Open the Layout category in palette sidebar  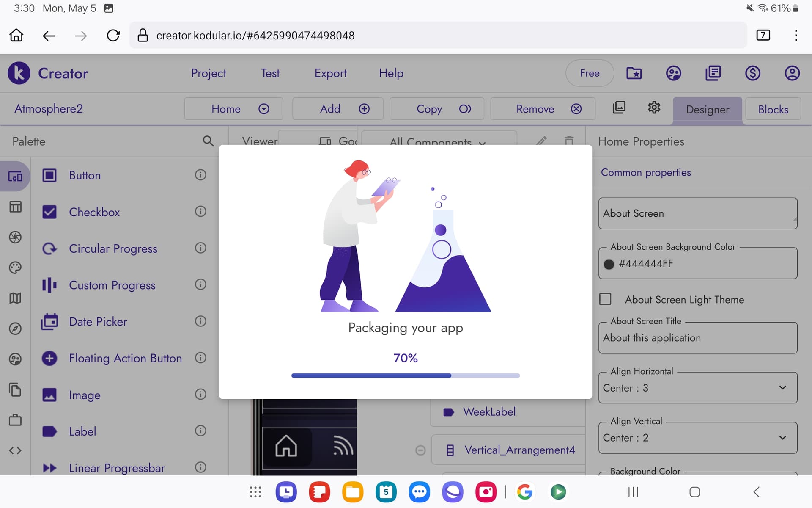coord(15,207)
